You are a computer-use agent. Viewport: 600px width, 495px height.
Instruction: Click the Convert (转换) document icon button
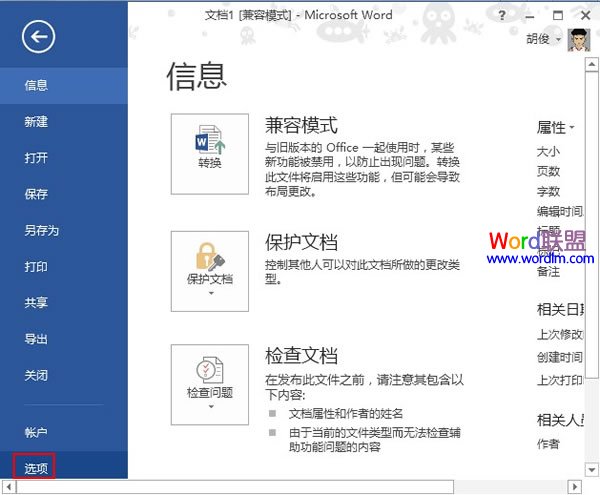click(210, 154)
